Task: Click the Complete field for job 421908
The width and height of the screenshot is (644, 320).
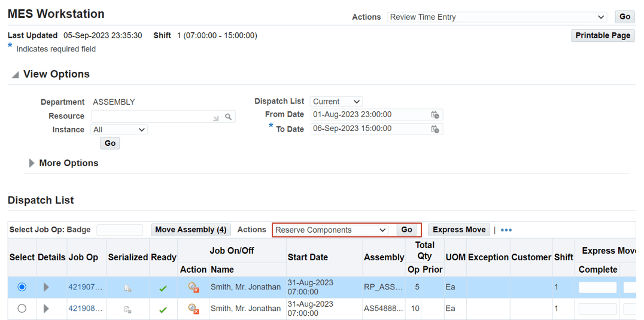Action: coord(597,309)
